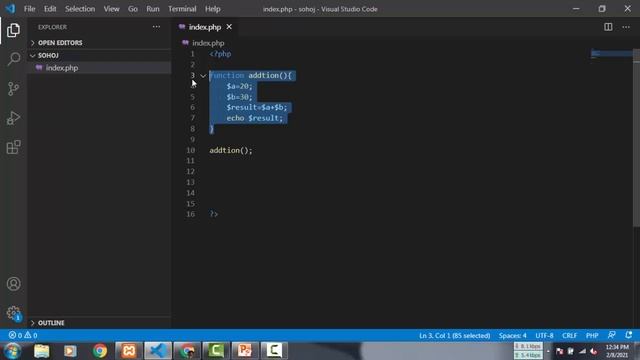Open the Manage settings gear
The image size is (640, 360).
pos(13,313)
